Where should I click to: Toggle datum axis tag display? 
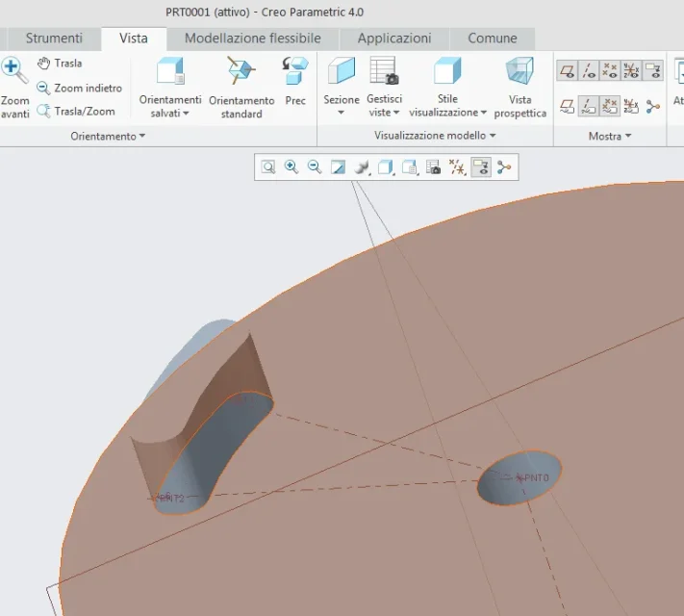(589, 107)
